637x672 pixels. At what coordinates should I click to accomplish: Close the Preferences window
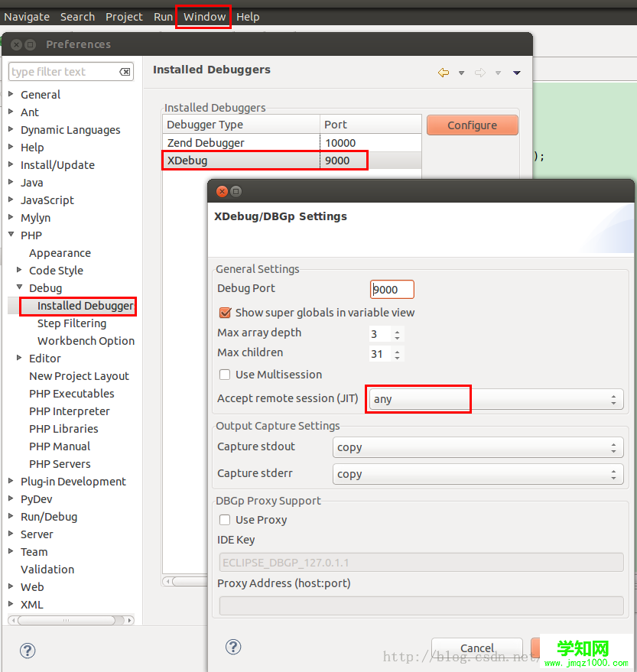click(x=16, y=44)
